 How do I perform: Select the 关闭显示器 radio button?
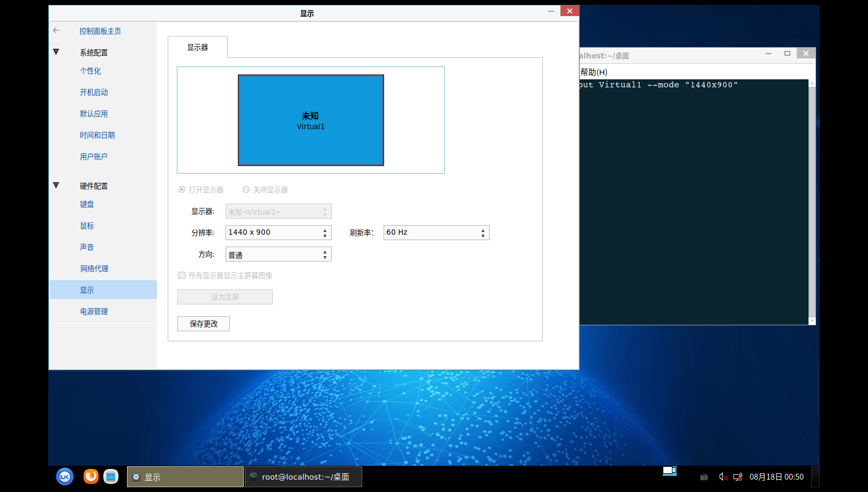246,190
